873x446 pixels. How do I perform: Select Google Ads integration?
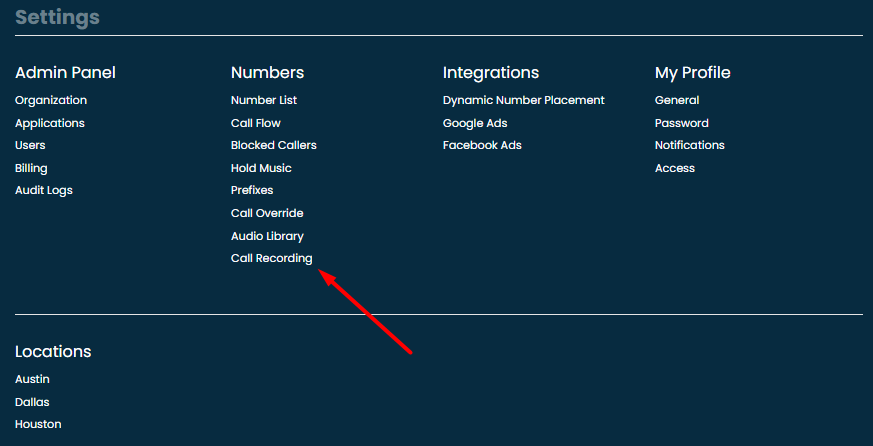click(475, 123)
